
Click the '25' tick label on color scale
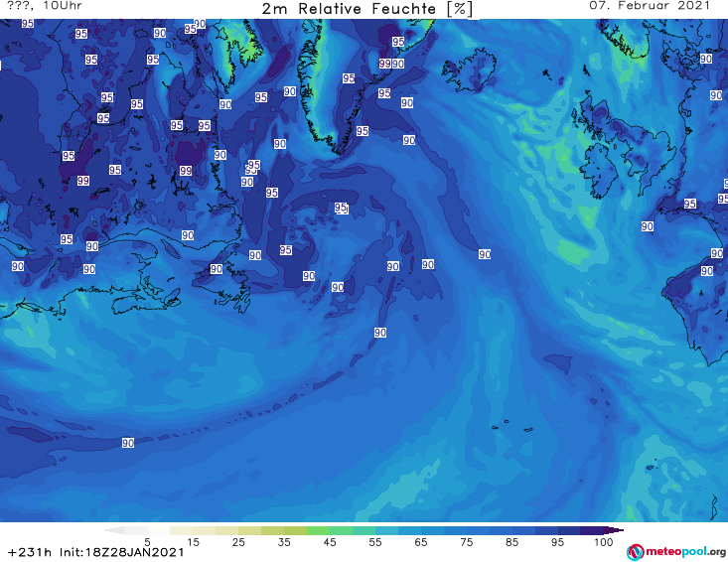click(x=238, y=542)
